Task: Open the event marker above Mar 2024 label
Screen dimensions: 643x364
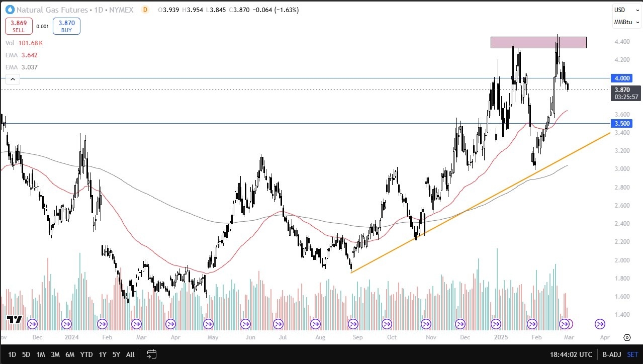Action: (x=136, y=324)
